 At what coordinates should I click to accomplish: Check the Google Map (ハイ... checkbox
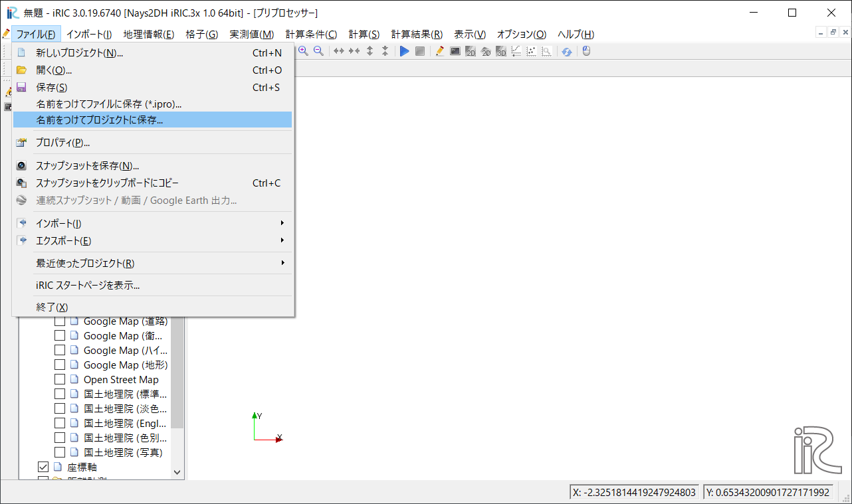point(60,351)
